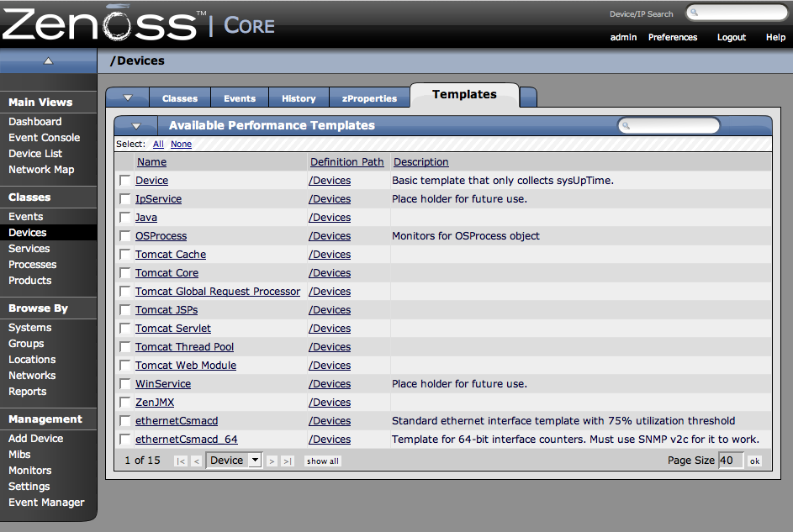Open Event Manager under Management
This screenshot has height=532, width=793.
click(x=46, y=503)
